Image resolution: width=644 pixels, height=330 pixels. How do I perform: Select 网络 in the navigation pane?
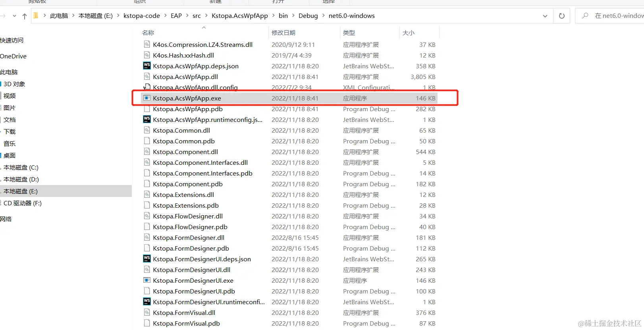click(6, 219)
